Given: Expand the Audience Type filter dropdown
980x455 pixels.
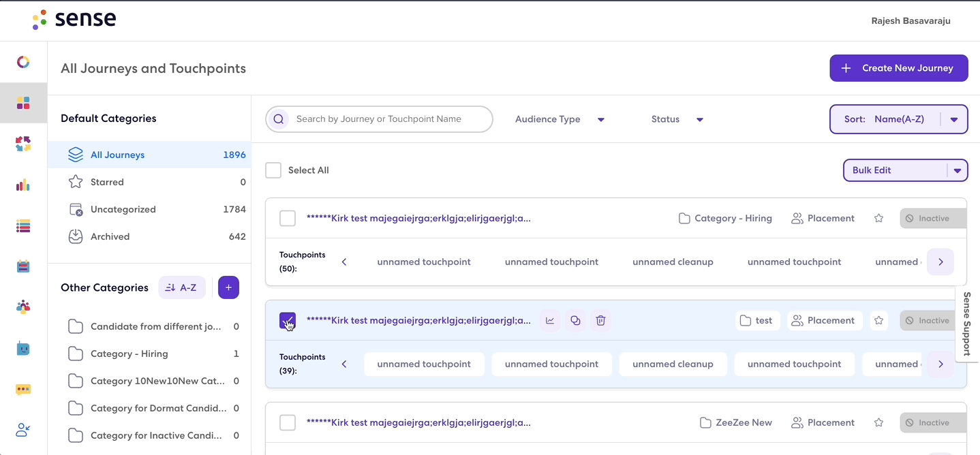Looking at the screenshot, I should tap(560, 119).
